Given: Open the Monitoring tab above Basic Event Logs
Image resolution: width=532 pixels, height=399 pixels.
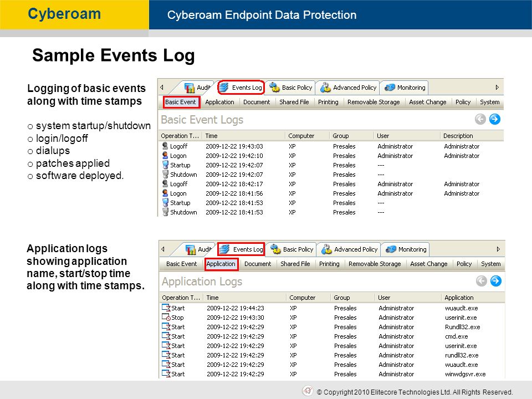Looking at the screenshot, I should coord(405,88).
